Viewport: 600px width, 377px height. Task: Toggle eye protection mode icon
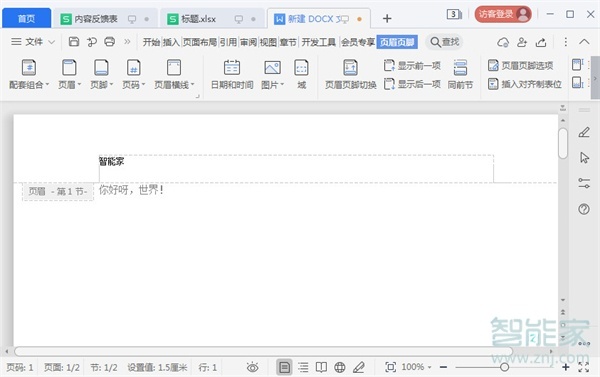click(x=253, y=368)
